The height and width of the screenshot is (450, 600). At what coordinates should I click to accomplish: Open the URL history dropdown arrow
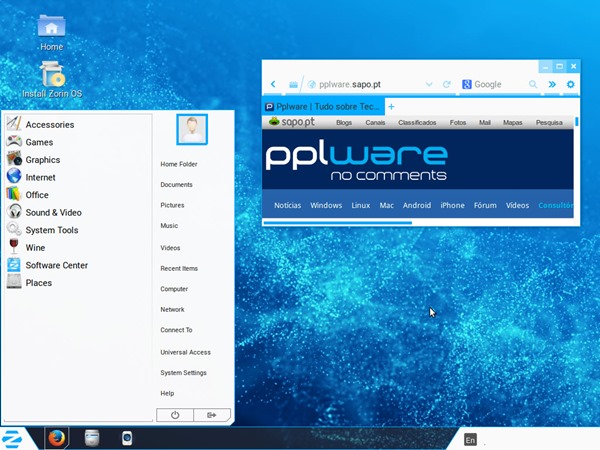point(429,84)
